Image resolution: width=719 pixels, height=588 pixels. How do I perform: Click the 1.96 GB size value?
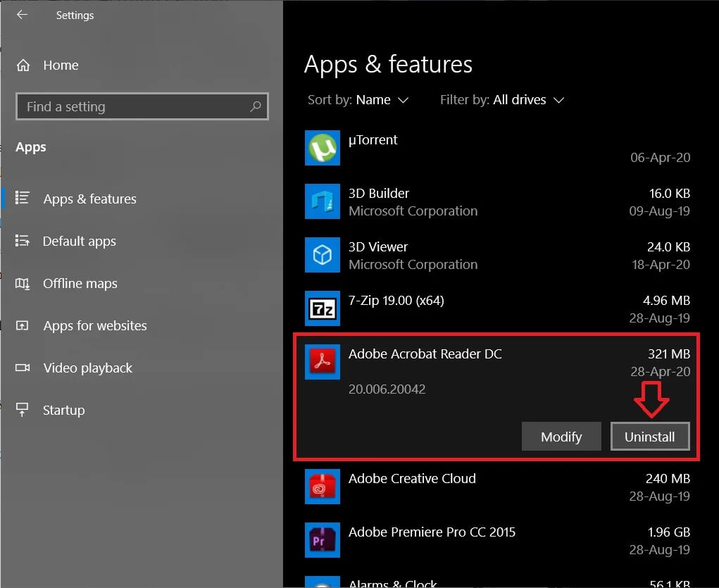[669, 532]
